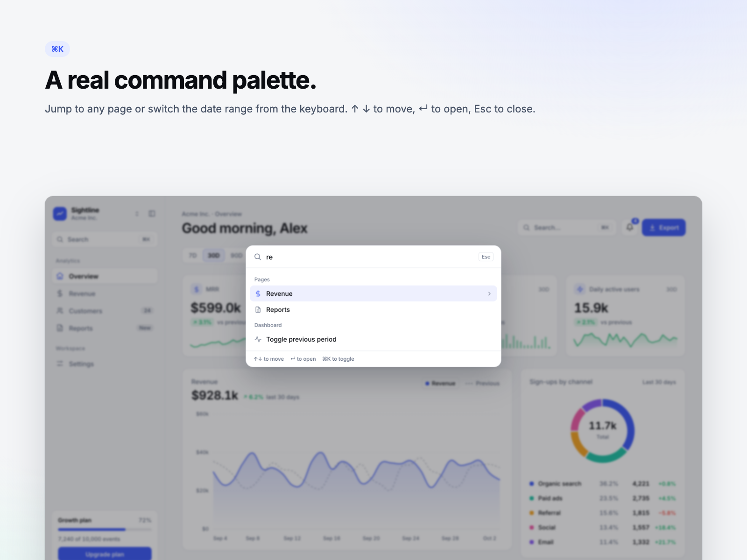The width and height of the screenshot is (747, 560).
Task: Click the Sightline logo icon
Action: [x=60, y=214]
